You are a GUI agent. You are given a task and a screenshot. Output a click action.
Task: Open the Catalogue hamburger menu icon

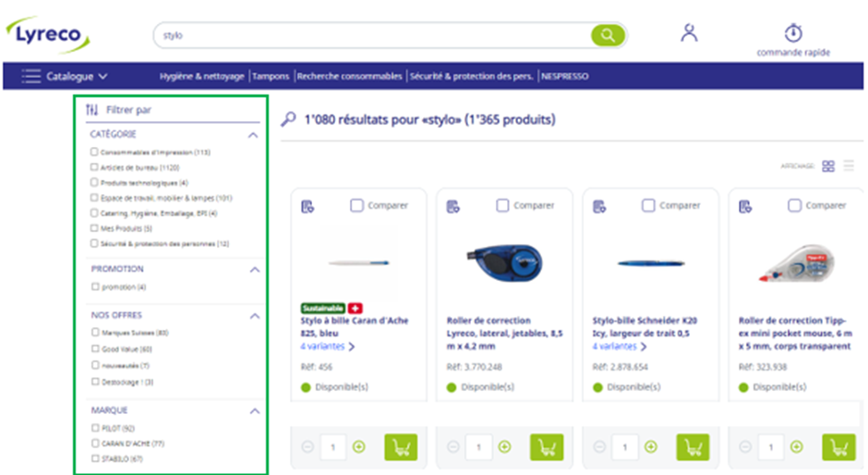pos(31,76)
